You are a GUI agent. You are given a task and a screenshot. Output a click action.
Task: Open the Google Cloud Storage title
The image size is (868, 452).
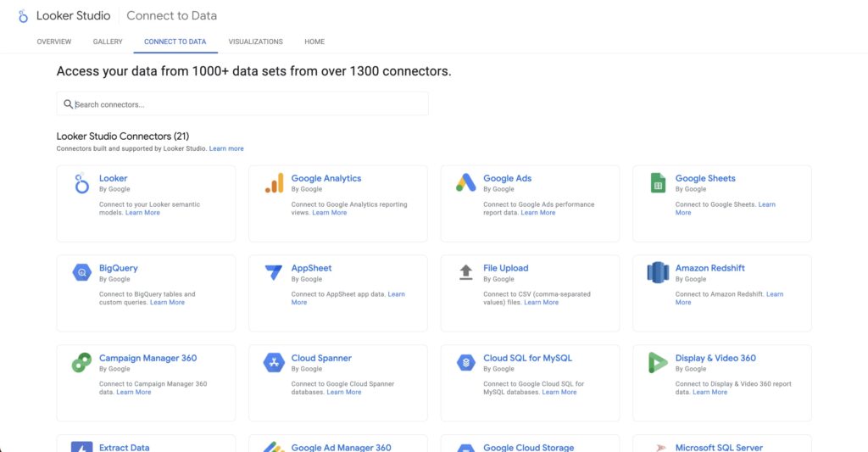coord(529,447)
